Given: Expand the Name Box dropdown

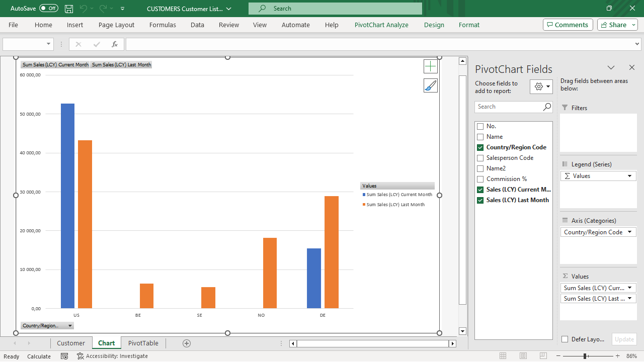Looking at the screenshot, I should (x=48, y=44).
